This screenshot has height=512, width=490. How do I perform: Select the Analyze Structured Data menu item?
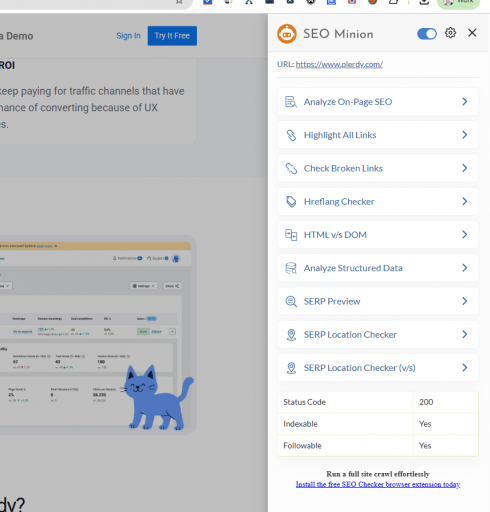[378, 268]
